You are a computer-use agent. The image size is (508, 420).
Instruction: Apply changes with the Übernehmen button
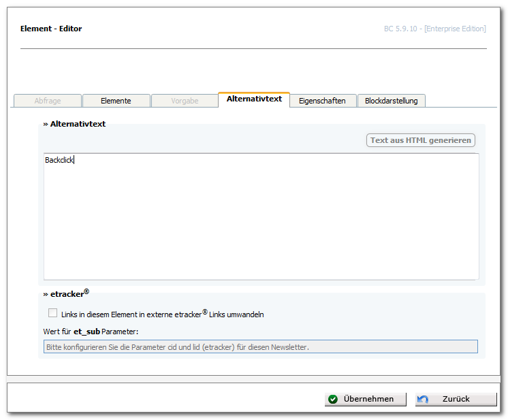[366, 400]
